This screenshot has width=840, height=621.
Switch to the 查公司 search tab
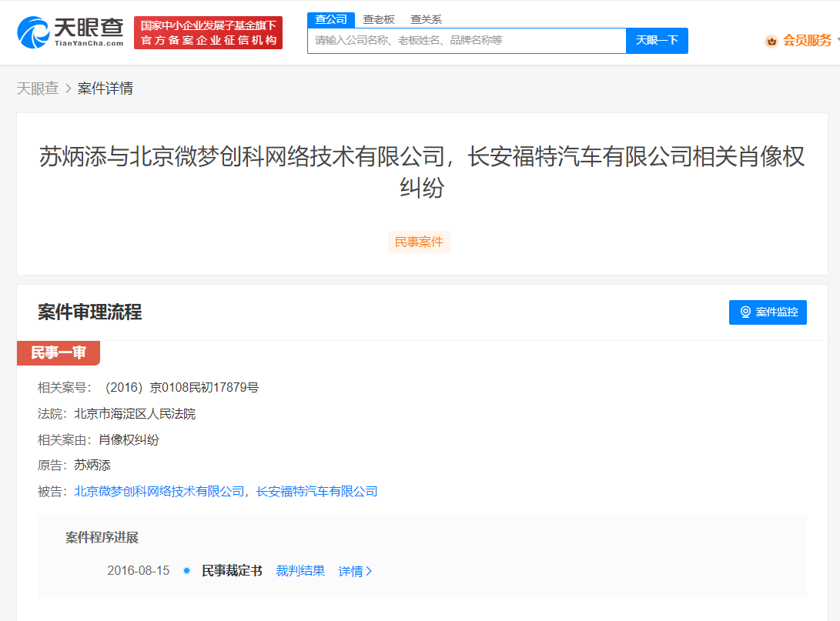click(331, 20)
